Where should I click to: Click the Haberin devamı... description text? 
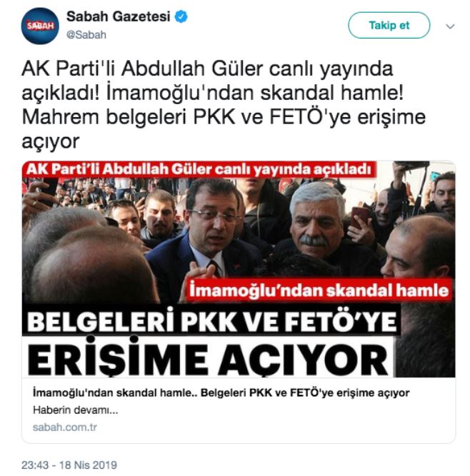pyautogui.click(x=75, y=410)
